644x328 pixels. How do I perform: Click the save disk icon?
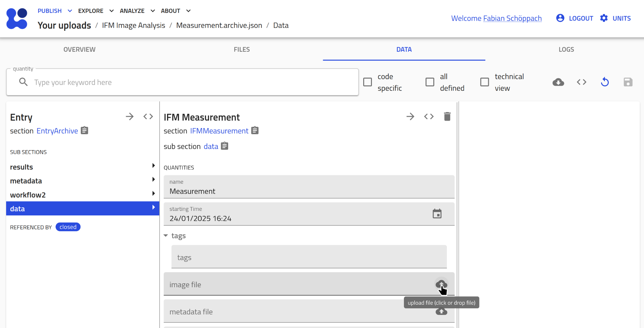[628, 82]
